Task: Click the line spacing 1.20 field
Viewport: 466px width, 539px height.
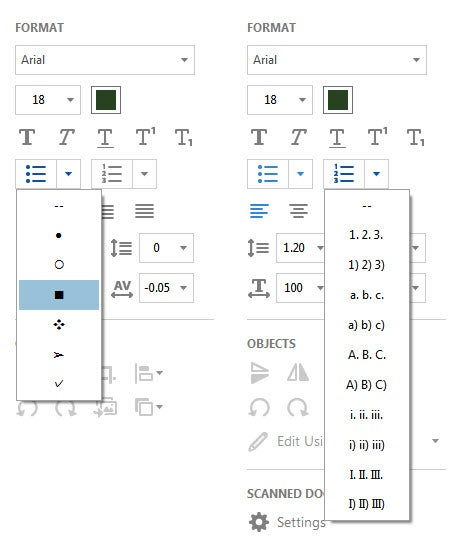Action: tap(300, 248)
